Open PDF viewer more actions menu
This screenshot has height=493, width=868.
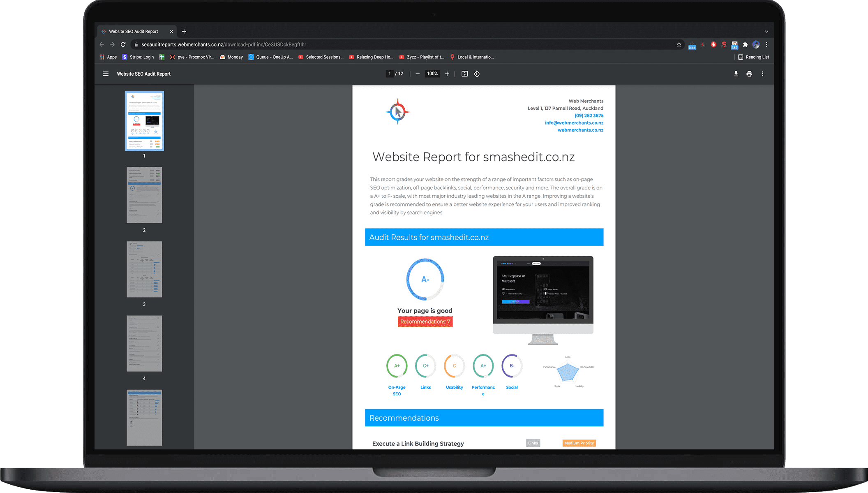point(762,74)
